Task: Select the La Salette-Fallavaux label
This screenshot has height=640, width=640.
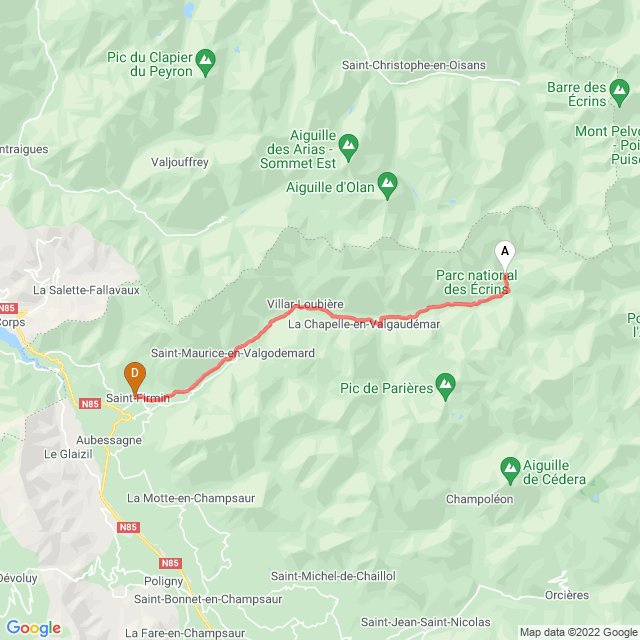Action: (x=86, y=290)
